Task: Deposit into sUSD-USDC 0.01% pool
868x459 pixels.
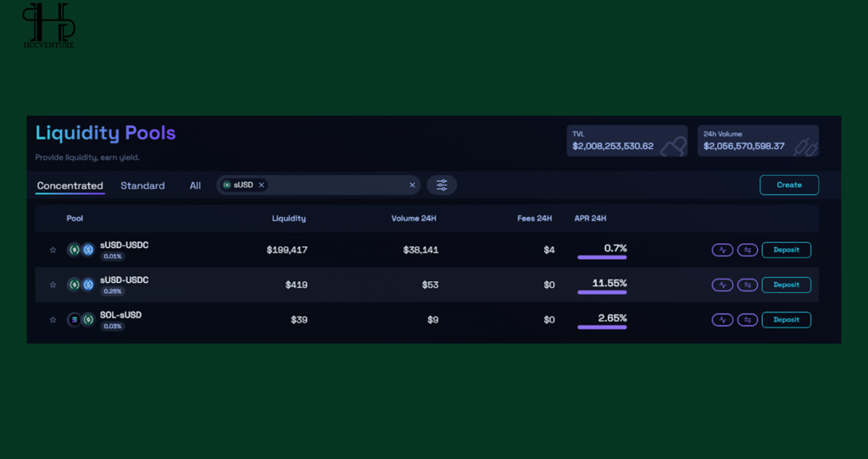Action: [x=786, y=250]
